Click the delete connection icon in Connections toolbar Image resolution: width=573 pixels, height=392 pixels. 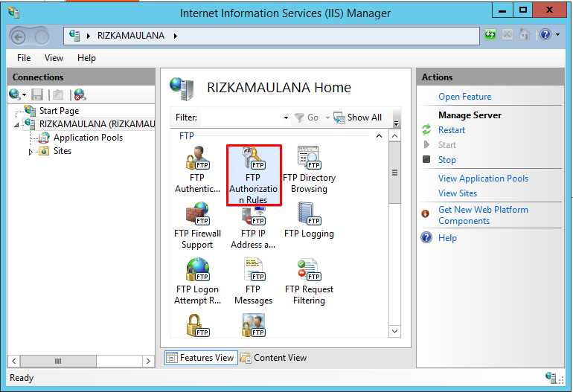pyautogui.click(x=80, y=94)
